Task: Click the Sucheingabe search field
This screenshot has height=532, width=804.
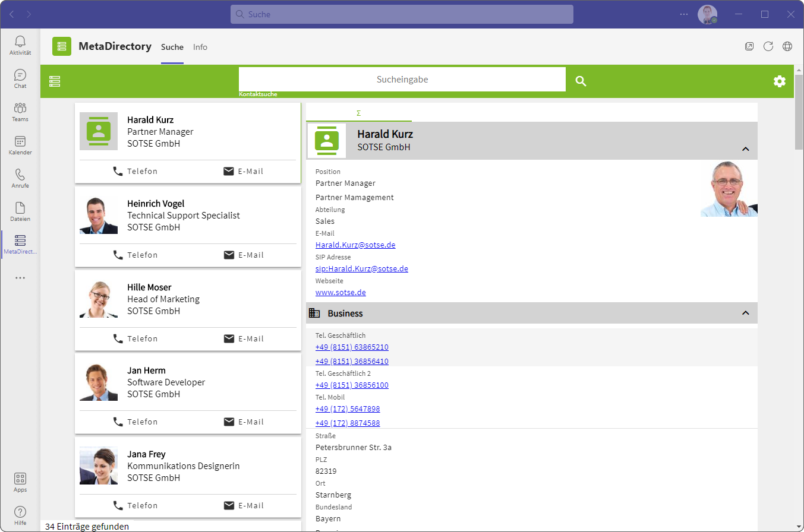Action: [402, 80]
